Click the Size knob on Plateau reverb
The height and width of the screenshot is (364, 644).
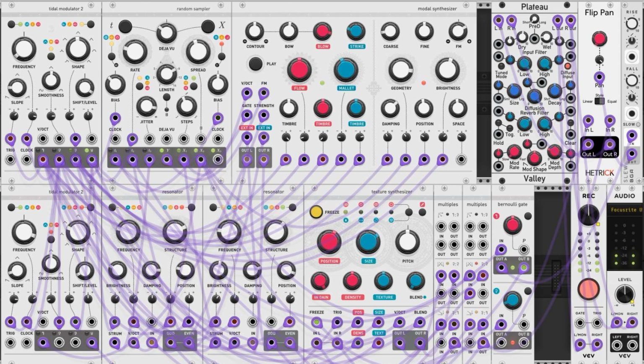point(514,91)
